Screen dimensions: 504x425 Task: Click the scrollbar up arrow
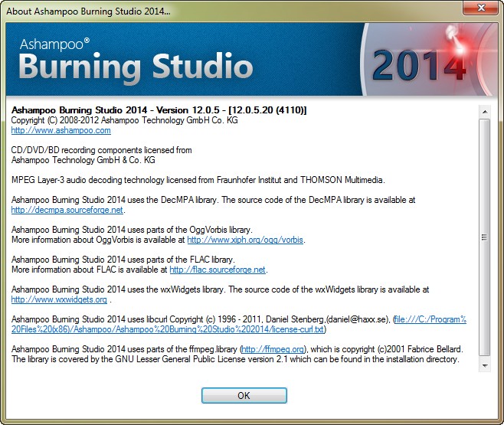pyautogui.click(x=485, y=112)
